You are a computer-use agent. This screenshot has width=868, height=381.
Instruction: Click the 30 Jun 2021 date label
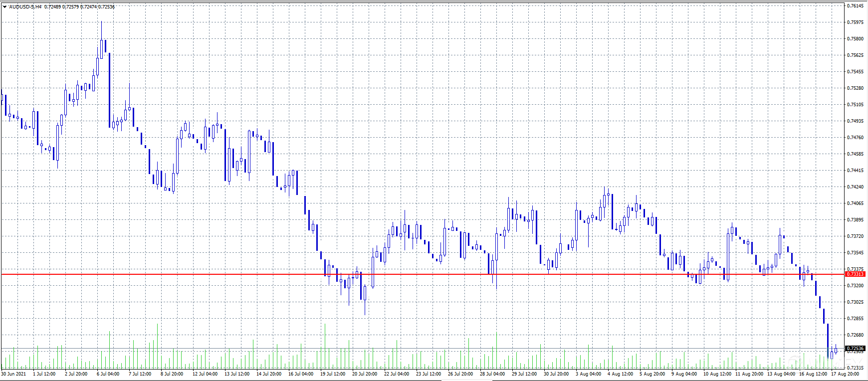point(13,374)
